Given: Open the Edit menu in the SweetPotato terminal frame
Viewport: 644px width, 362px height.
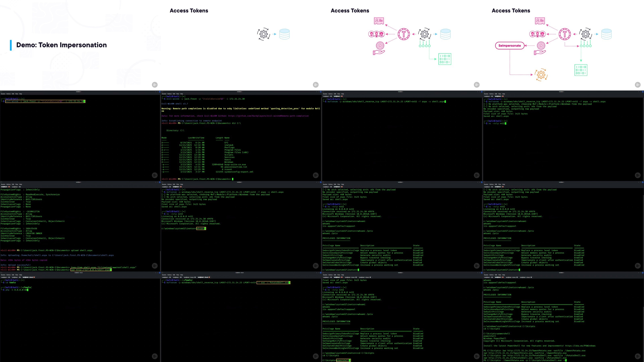Looking at the screenshot, I should (496, 275).
